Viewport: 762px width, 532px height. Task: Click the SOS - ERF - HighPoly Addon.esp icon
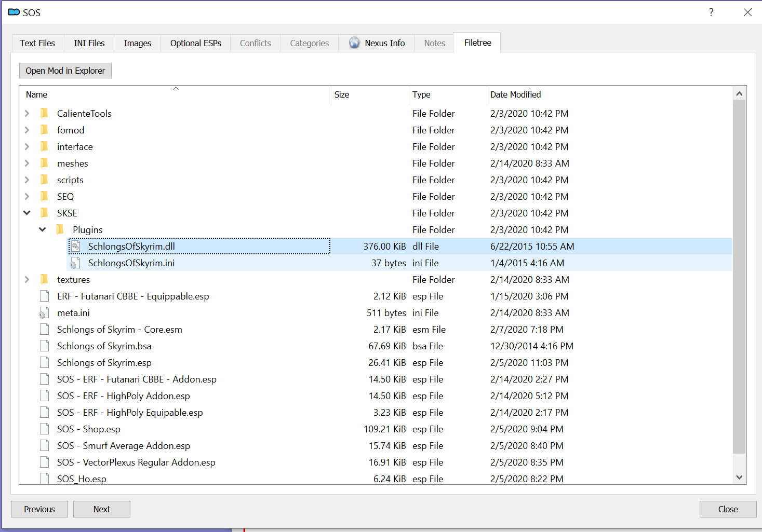(44, 395)
